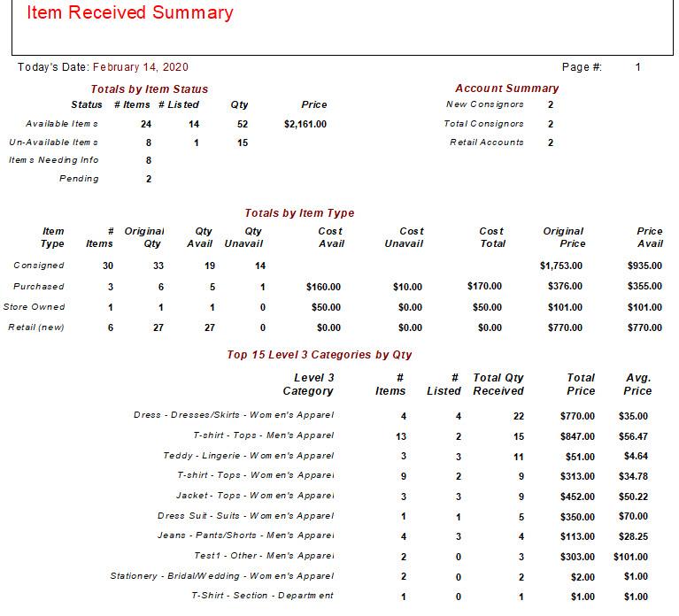Select the Total Qty Received column header
This screenshot has width=679, height=616.
point(498,384)
